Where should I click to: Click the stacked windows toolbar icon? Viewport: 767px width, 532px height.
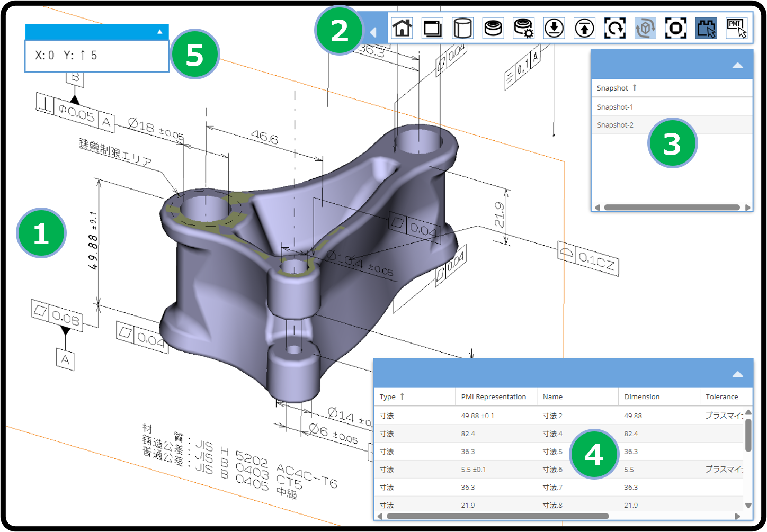(432, 28)
